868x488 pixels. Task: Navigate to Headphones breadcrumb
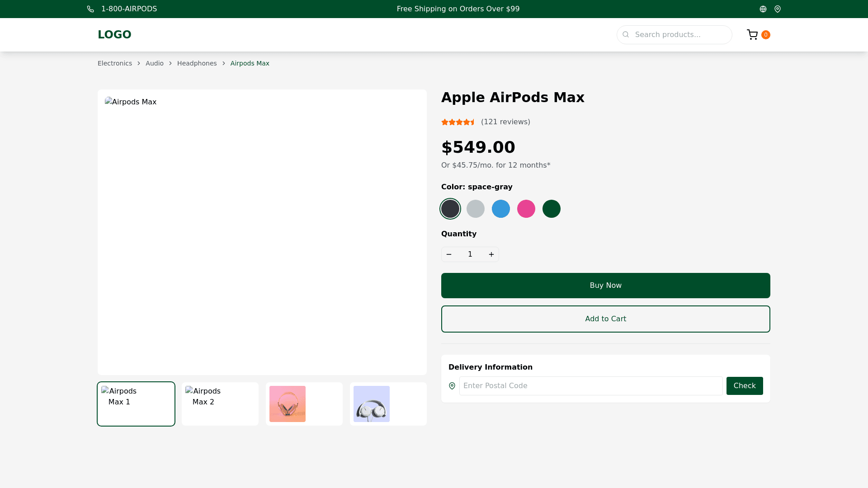(197, 63)
